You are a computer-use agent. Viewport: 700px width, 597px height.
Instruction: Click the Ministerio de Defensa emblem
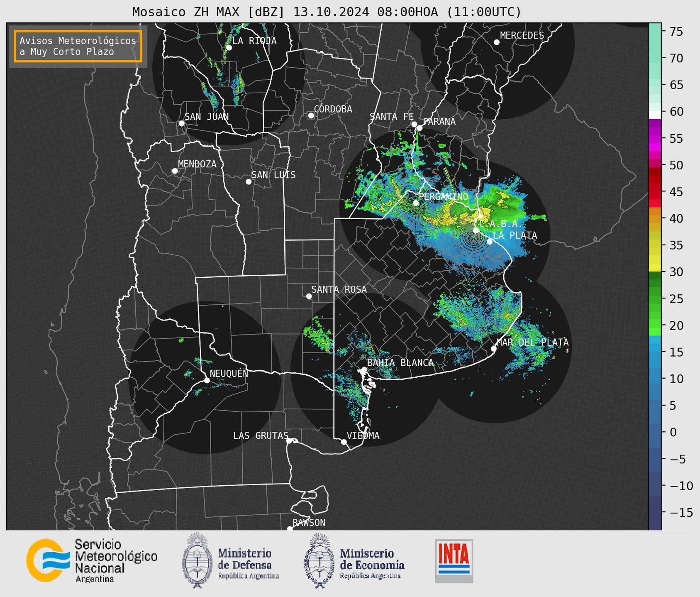tap(197, 560)
